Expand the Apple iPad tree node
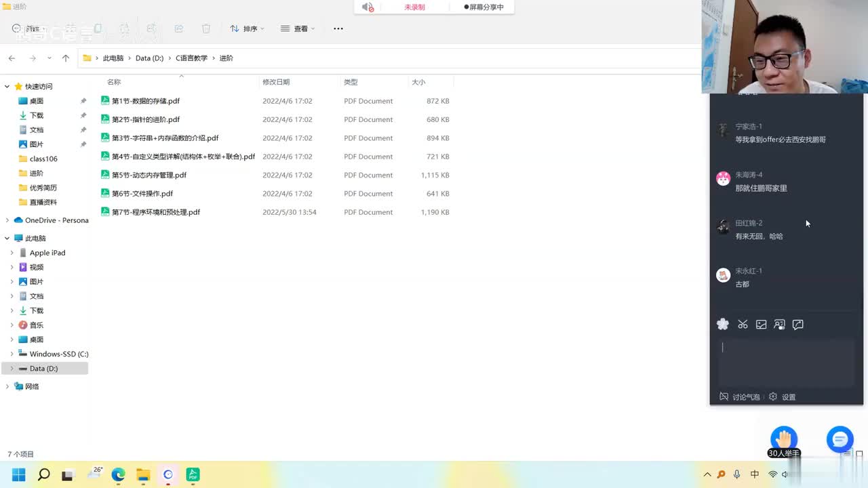Viewport: 868px width, 488px height. pos(12,253)
